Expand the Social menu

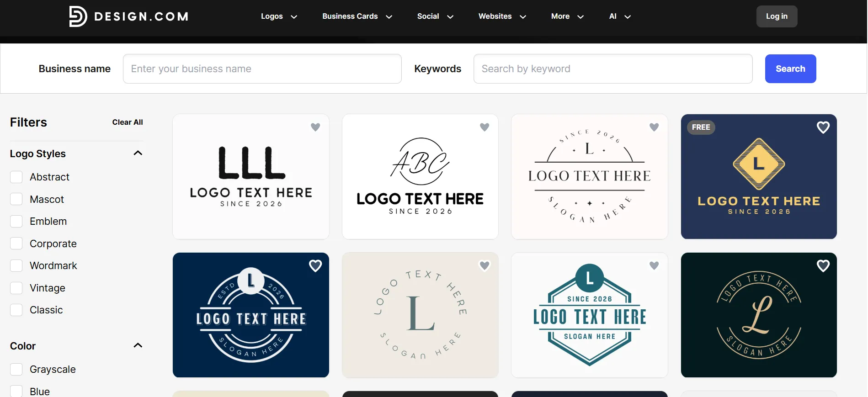click(435, 16)
